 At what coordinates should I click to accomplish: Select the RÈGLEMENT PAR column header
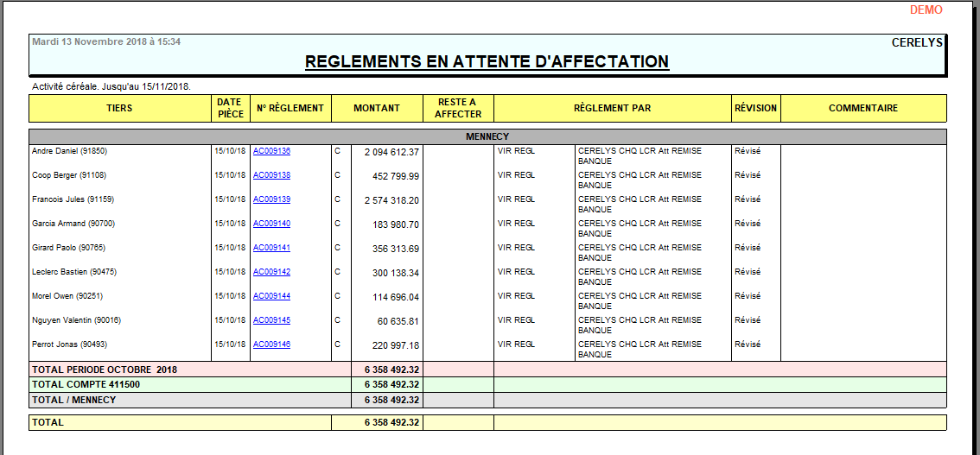pyautogui.click(x=612, y=109)
